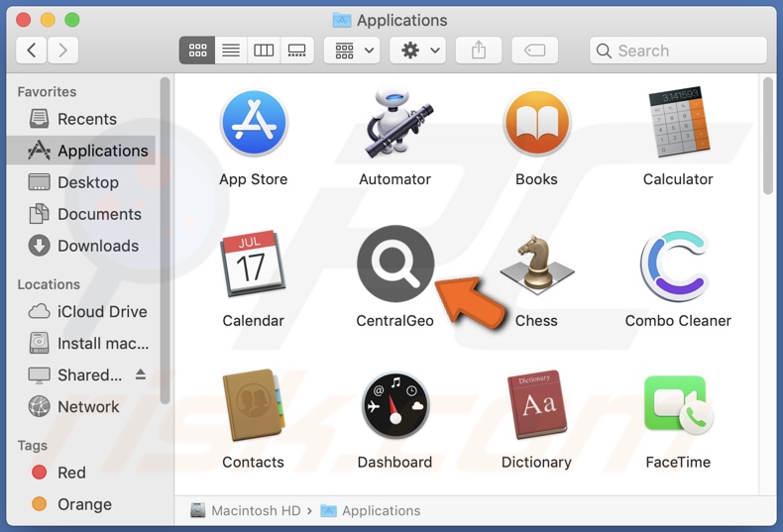Open Documents in the sidebar
The width and height of the screenshot is (783, 532).
pos(82,214)
